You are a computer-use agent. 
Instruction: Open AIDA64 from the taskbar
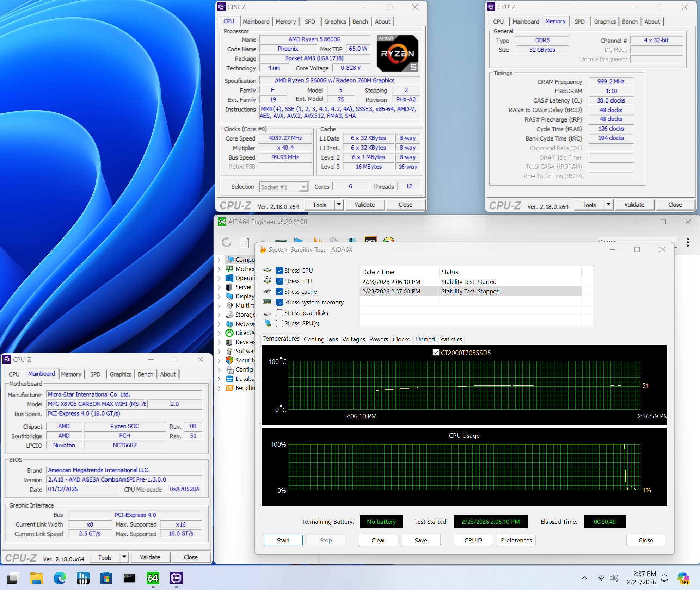click(153, 578)
